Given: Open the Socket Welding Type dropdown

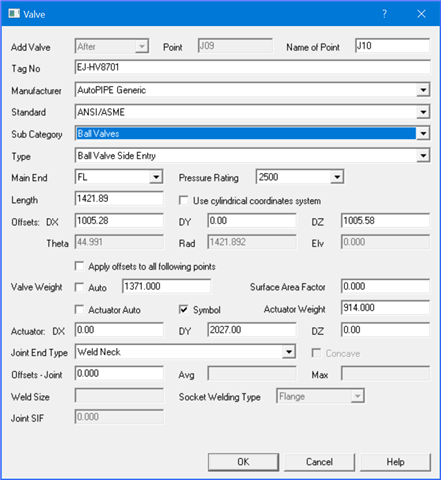Looking at the screenshot, I should [x=357, y=396].
